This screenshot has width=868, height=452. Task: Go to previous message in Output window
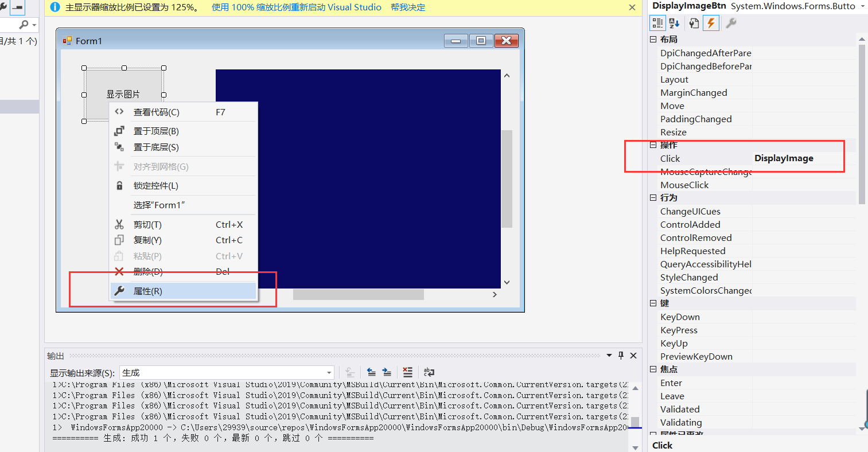[x=372, y=372]
